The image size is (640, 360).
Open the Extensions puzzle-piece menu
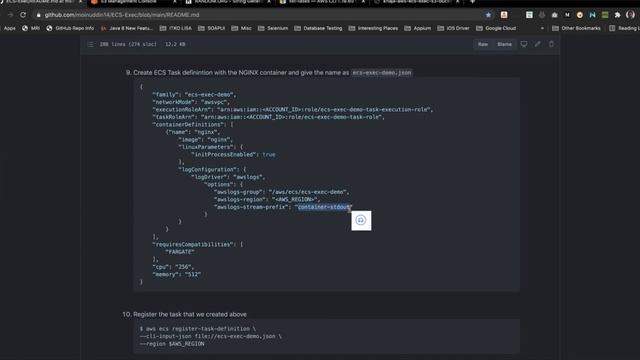click(x=618, y=15)
